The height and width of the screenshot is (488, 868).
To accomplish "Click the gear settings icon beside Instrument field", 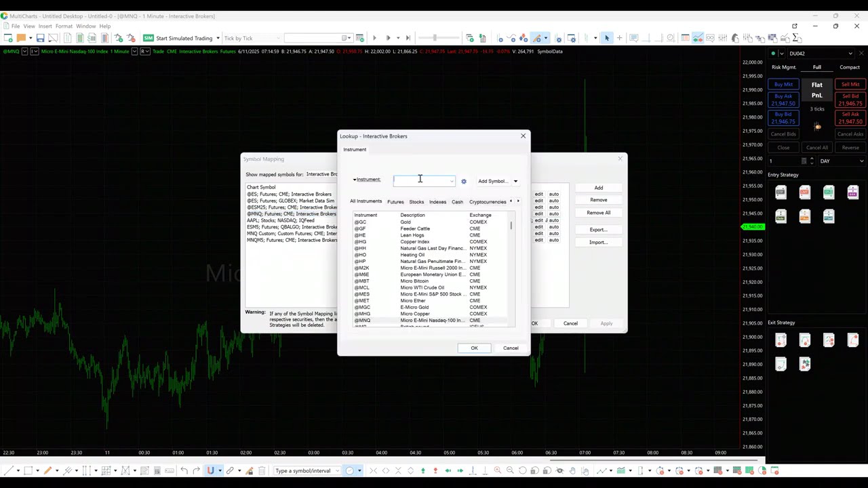I will click(x=464, y=181).
